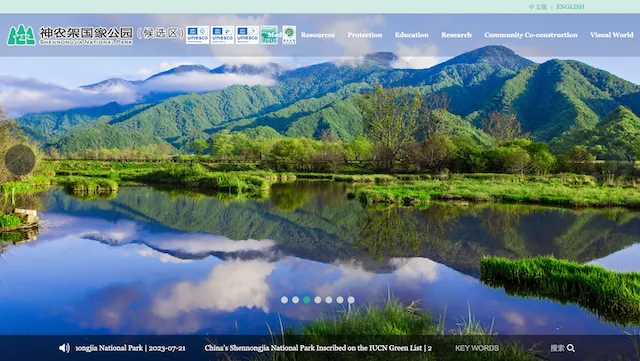
Task: Switch to the Chinese version (中文版)
Action: tap(538, 7)
